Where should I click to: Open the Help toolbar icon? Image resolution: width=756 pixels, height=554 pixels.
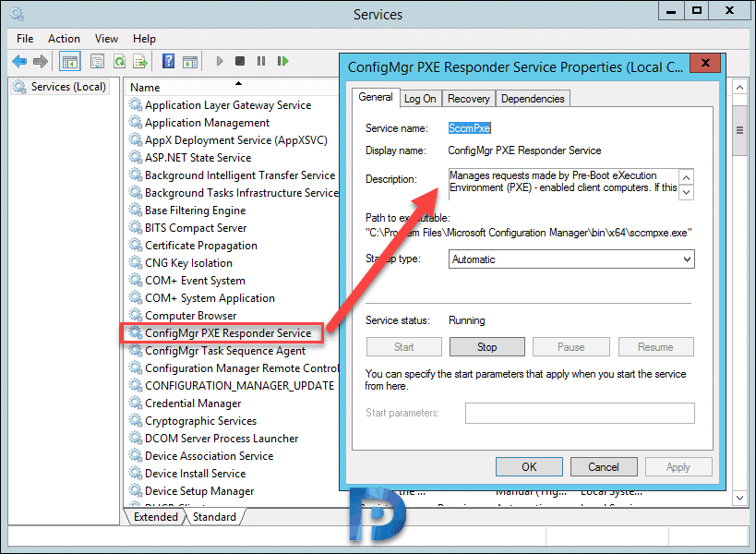[168, 61]
